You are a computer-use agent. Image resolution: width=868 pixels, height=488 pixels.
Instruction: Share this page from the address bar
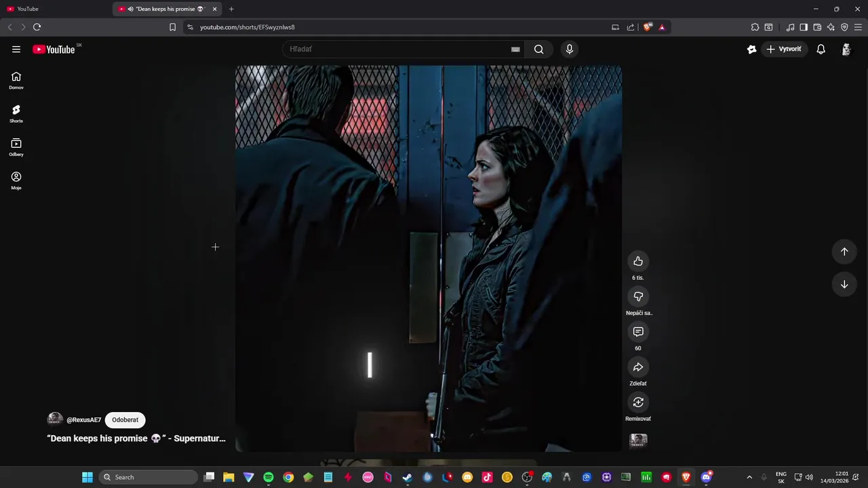(x=631, y=27)
